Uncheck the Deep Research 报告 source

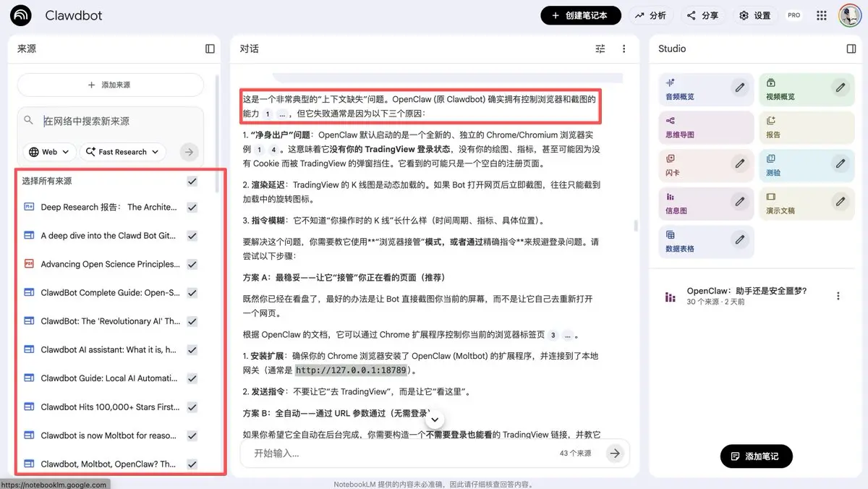point(192,207)
